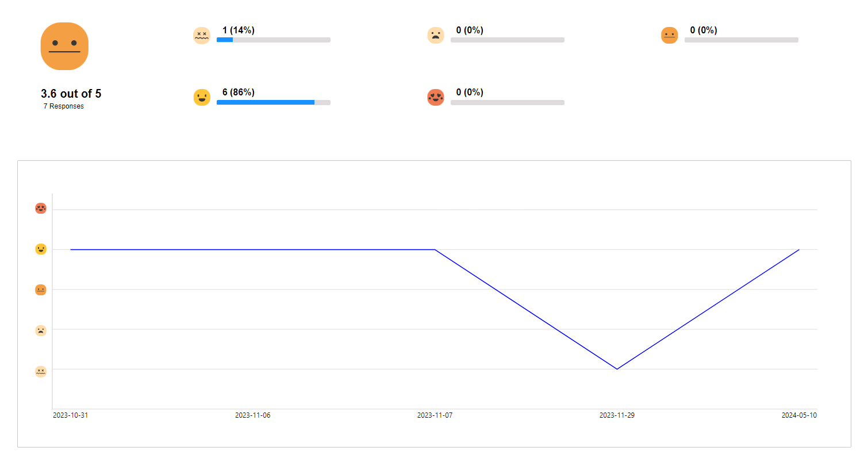Click the line's bend point at 2023-11-07
Screen dimensions: 868x455
435,249
